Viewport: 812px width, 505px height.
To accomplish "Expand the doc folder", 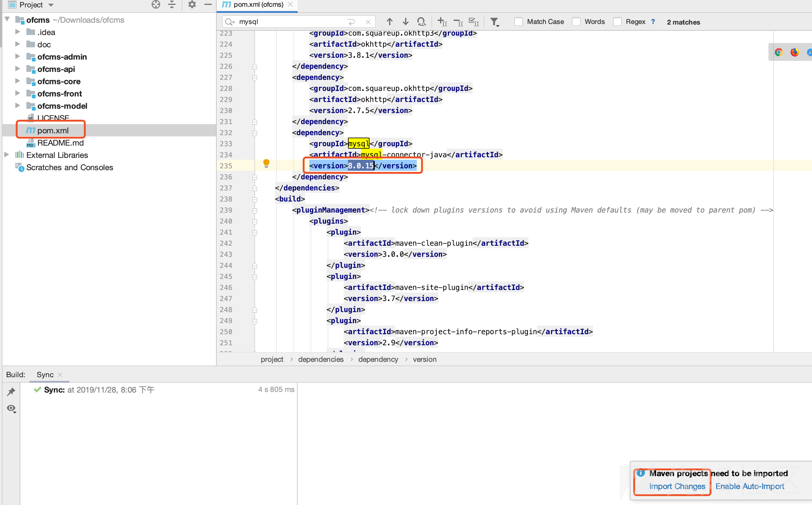I will point(17,44).
